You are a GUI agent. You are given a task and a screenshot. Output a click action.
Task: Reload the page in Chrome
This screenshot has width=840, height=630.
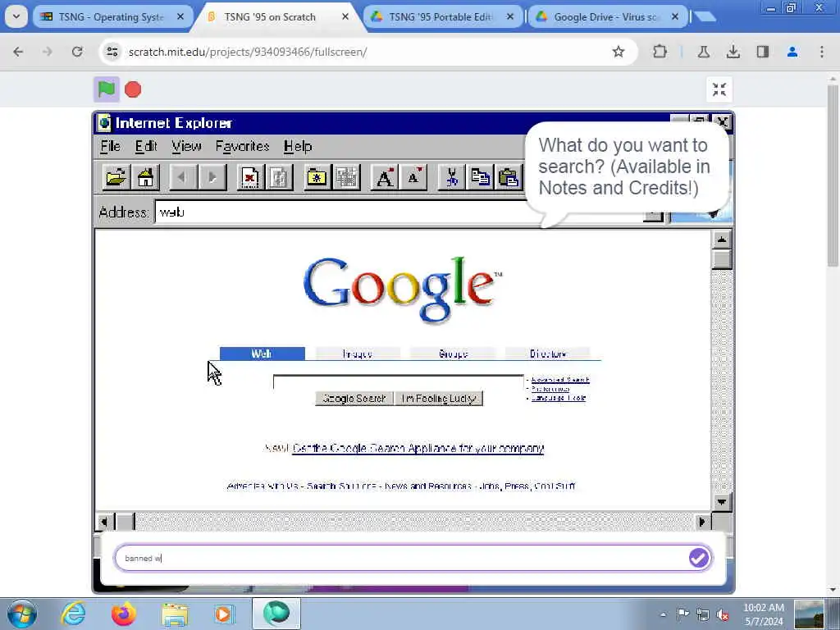(77, 52)
